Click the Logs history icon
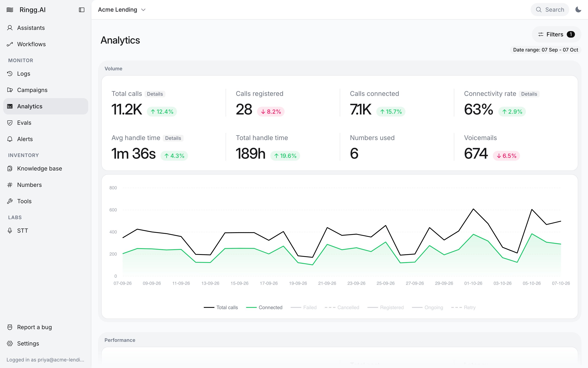 tap(10, 74)
